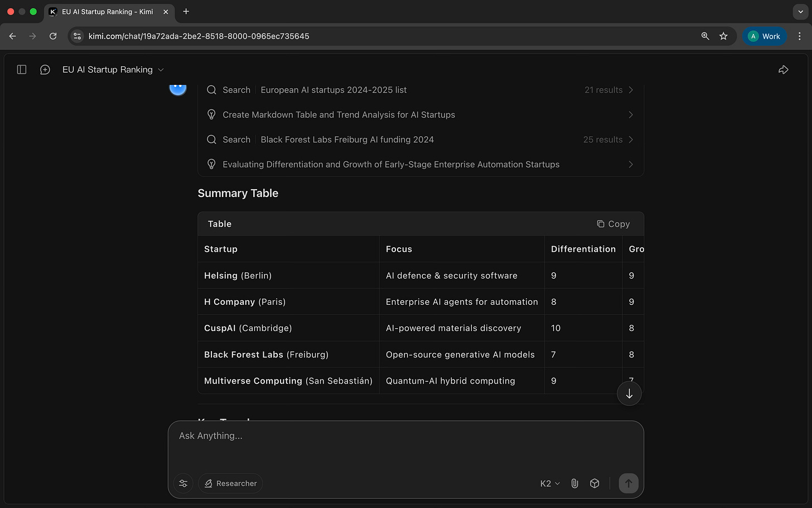Click Open-source generative AI models cell
The width and height of the screenshot is (812, 508).
(x=462, y=354)
